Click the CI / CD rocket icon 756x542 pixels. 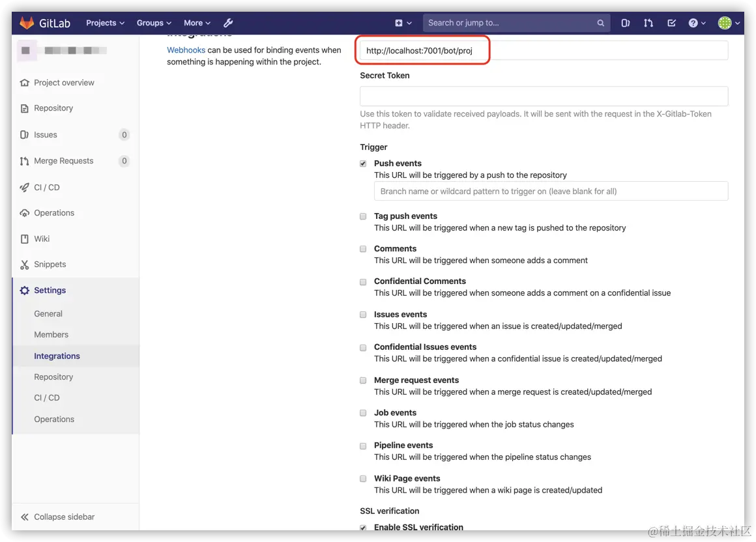[25, 188]
